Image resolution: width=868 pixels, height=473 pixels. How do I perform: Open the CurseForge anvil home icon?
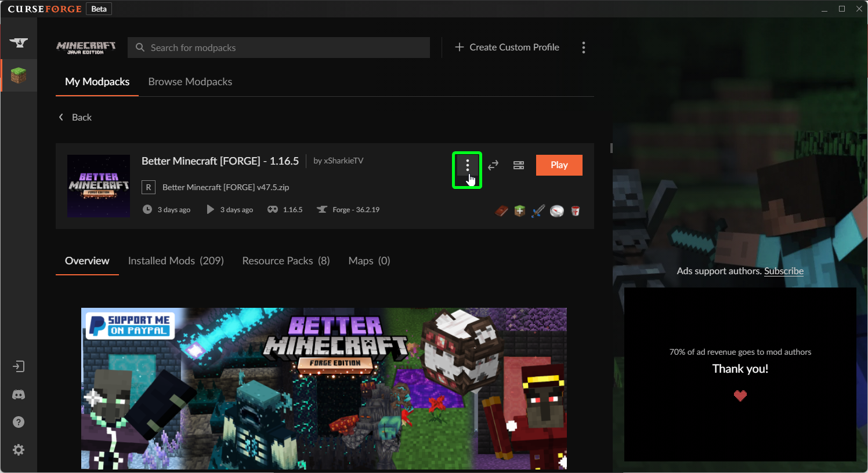click(19, 42)
